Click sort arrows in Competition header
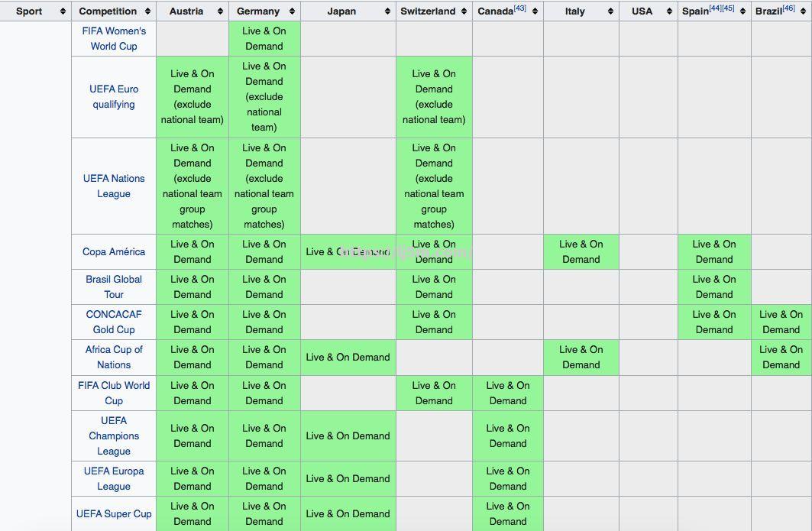The image size is (812, 531). [x=148, y=11]
